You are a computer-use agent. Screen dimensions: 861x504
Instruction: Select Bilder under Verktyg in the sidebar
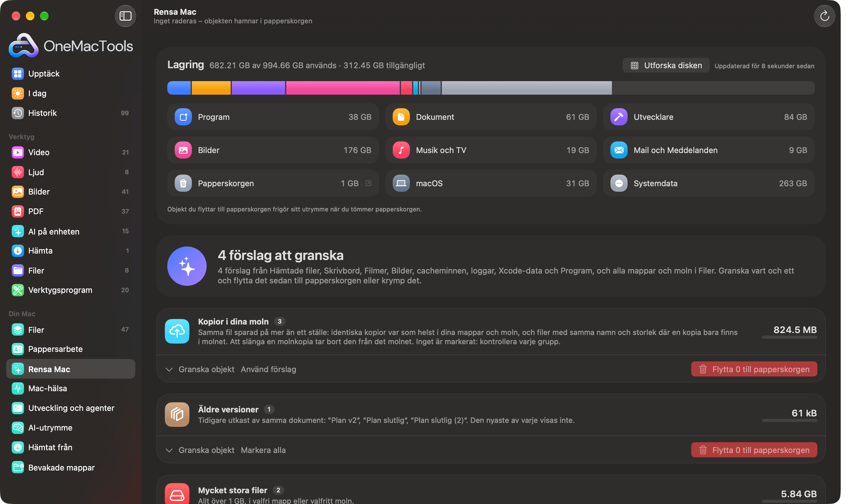pyautogui.click(x=70, y=191)
